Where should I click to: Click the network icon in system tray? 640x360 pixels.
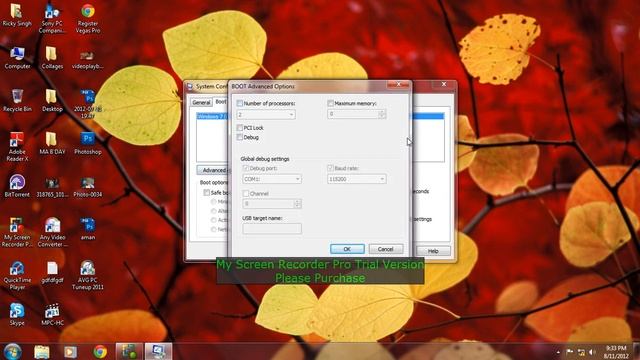[x=581, y=352]
